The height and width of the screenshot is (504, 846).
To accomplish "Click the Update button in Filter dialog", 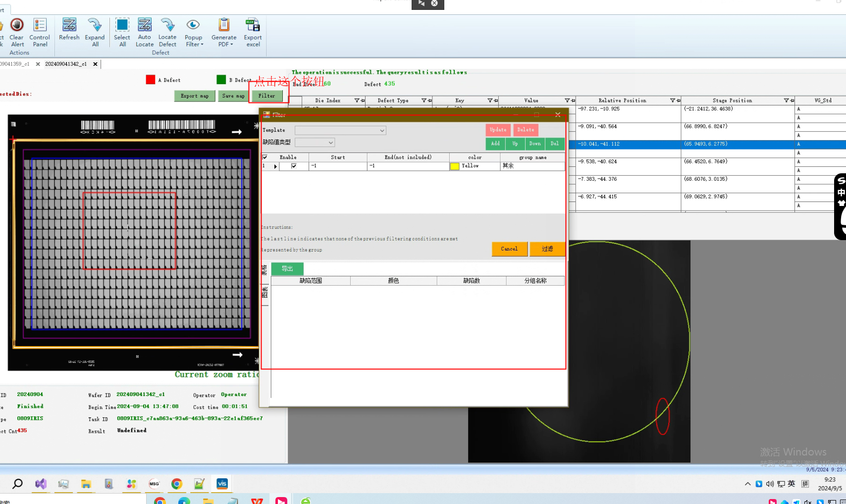I will click(x=498, y=130).
